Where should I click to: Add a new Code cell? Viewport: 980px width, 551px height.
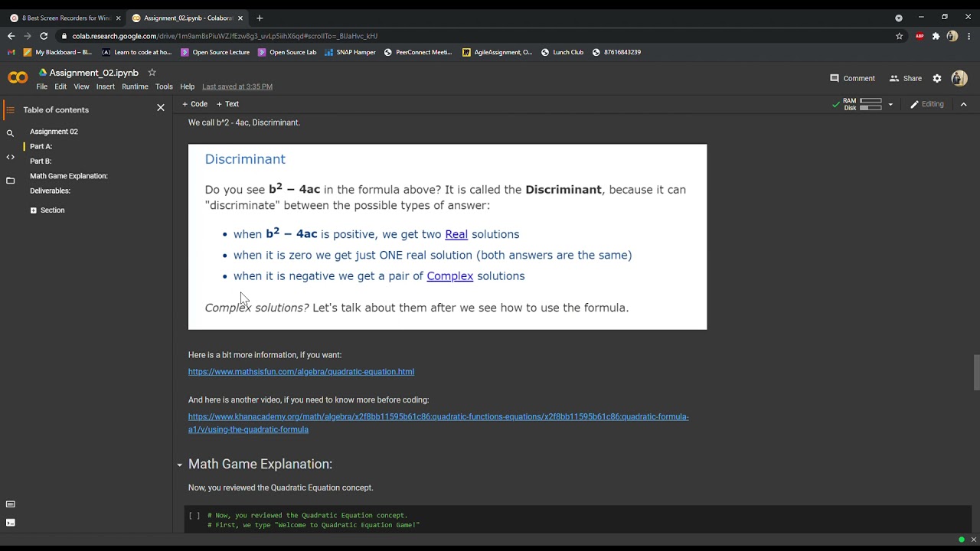pos(195,104)
